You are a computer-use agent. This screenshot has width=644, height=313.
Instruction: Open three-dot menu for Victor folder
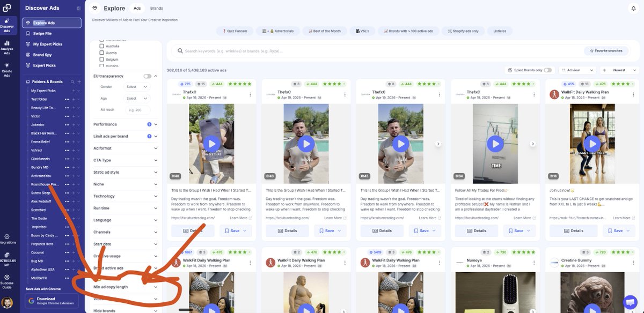click(x=68, y=116)
